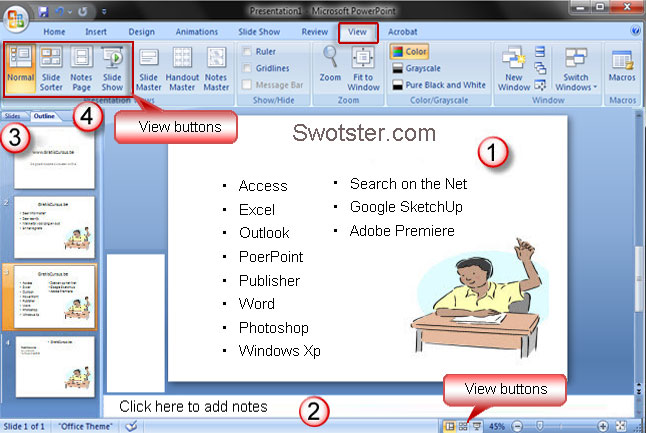The height and width of the screenshot is (433, 646).
Task: Switch to Normal view in ribbon
Action: point(20,68)
